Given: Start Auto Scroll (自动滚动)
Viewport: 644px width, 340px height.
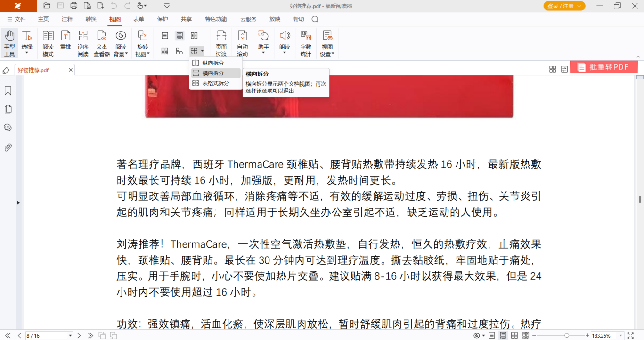Looking at the screenshot, I should [242, 42].
